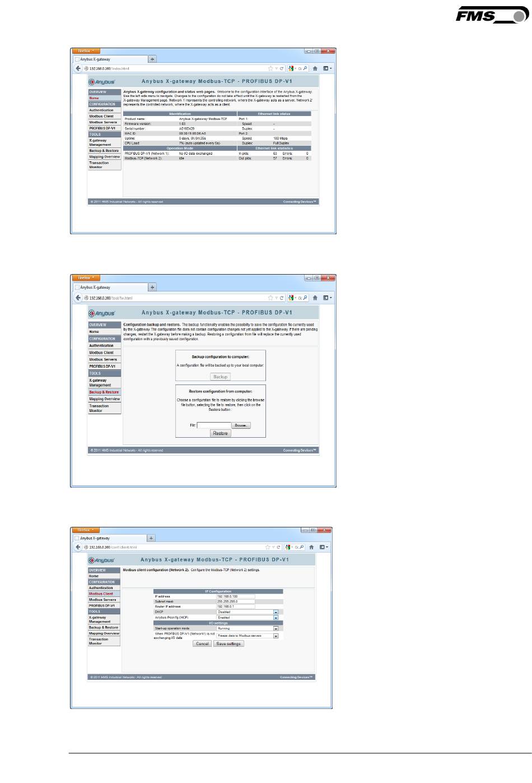Click the Browse... file button

tap(241, 425)
